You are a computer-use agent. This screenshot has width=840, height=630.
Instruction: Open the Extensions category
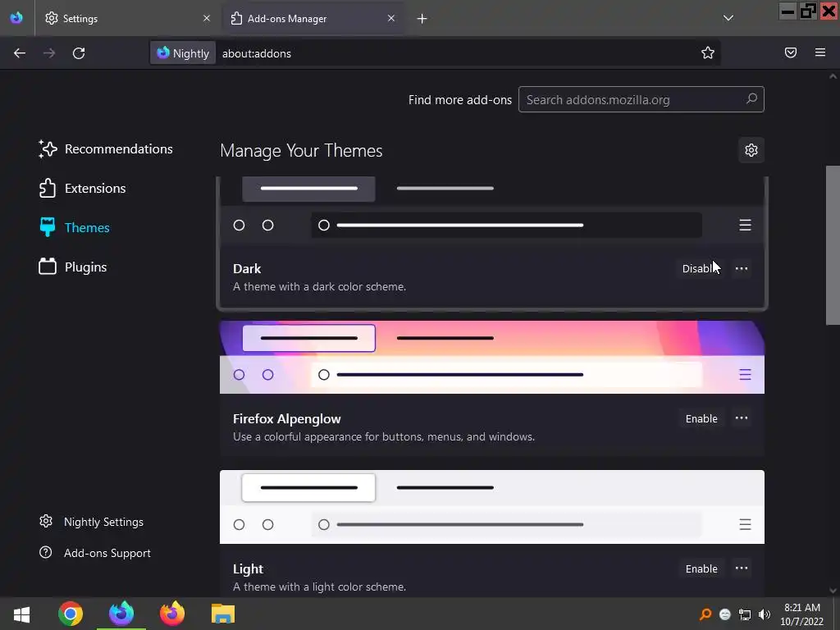pyautogui.click(x=83, y=189)
